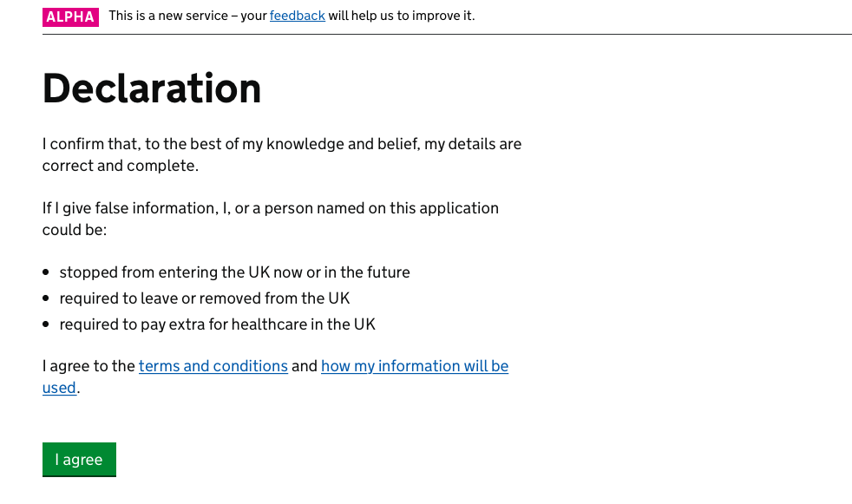
Task: Click the 'I confirm that' paragraph
Action: 282,154
